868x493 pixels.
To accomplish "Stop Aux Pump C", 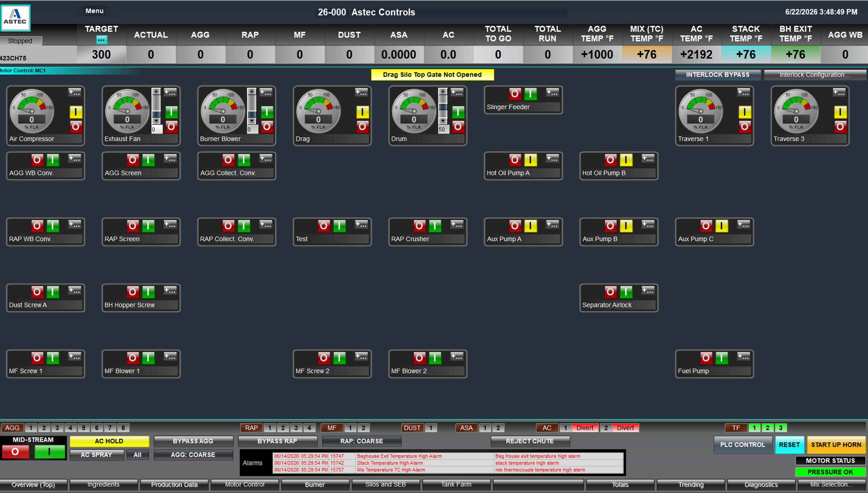I will tap(706, 226).
